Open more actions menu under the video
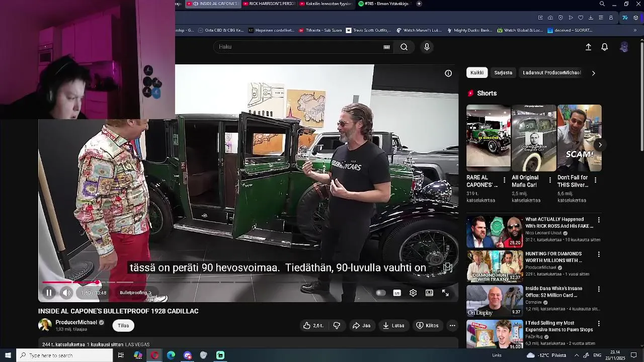 452,325
